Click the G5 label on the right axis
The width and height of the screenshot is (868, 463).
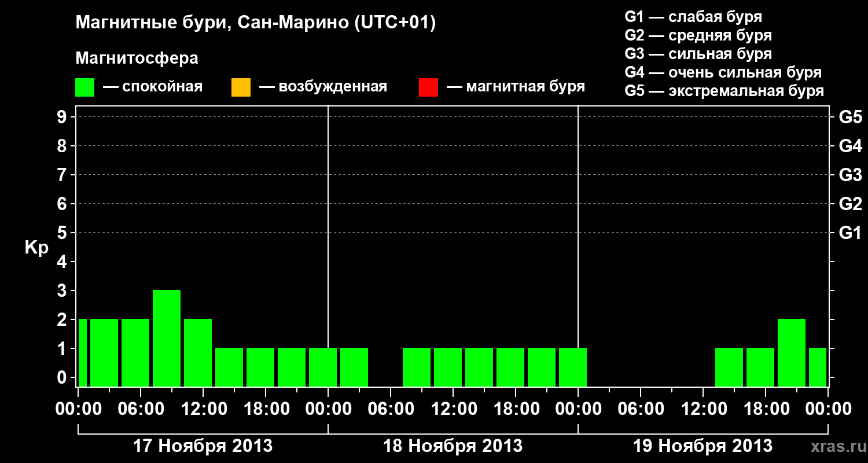[x=851, y=117]
